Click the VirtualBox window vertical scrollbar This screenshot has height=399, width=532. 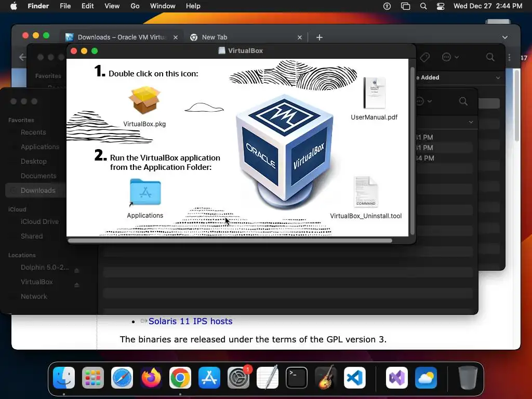[413, 151]
